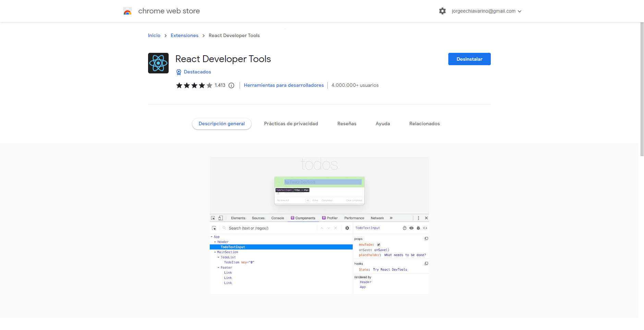
Task: Open the Reseñas tab
Action: [x=347, y=123]
